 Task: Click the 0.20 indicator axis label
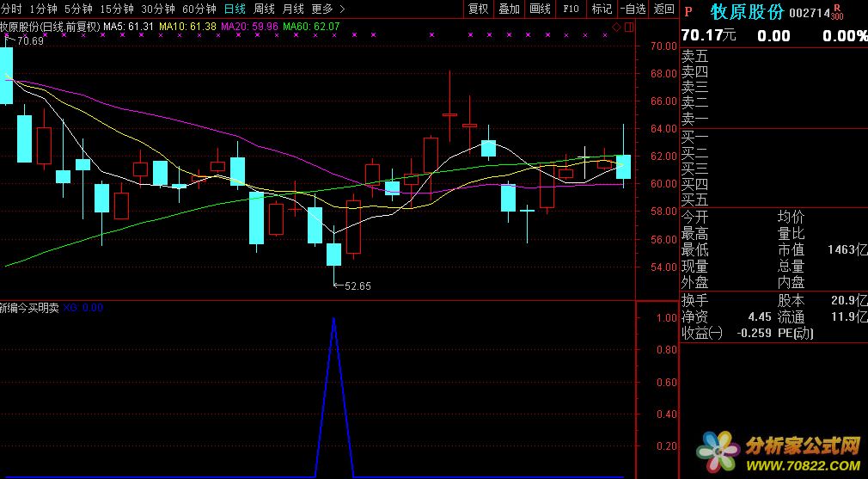click(667, 446)
